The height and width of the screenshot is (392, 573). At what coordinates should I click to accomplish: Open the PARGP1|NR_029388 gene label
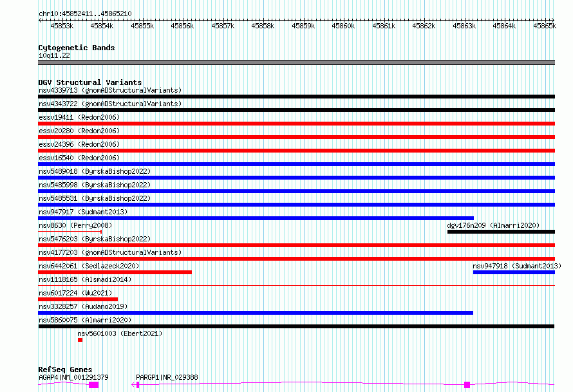167,377
